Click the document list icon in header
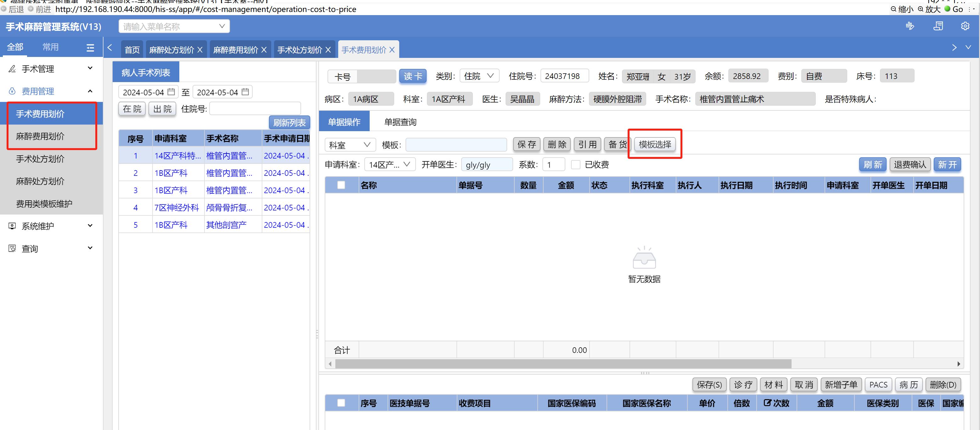The height and width of the screenshot is (430, 980). (938, 26)
